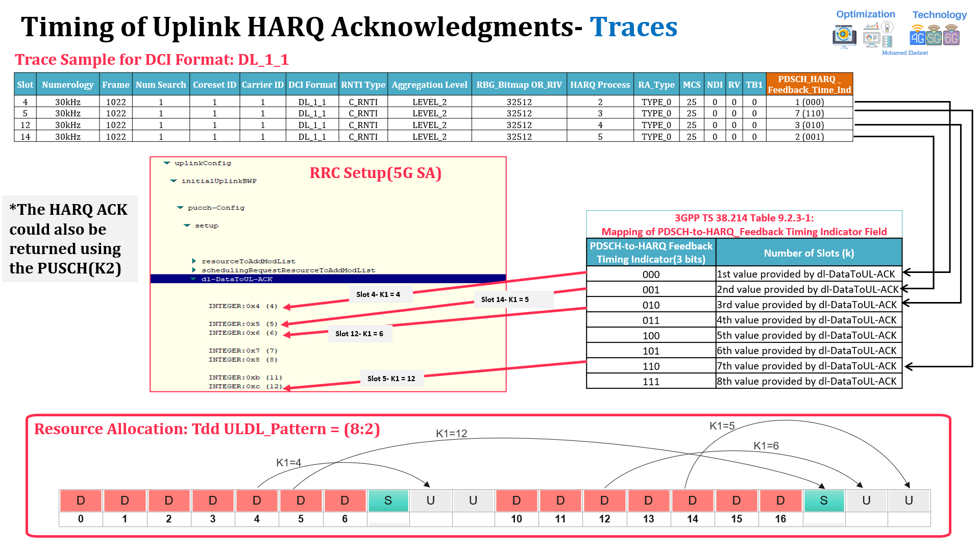Viewport: 980px width, 551px height.
Task: Click the blue 4G network icon
Action: 917,38
